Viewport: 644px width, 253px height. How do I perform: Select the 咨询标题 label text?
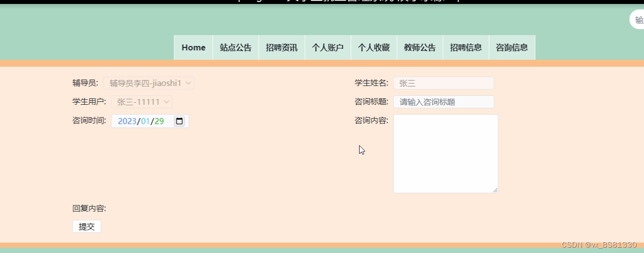(371, 101)
